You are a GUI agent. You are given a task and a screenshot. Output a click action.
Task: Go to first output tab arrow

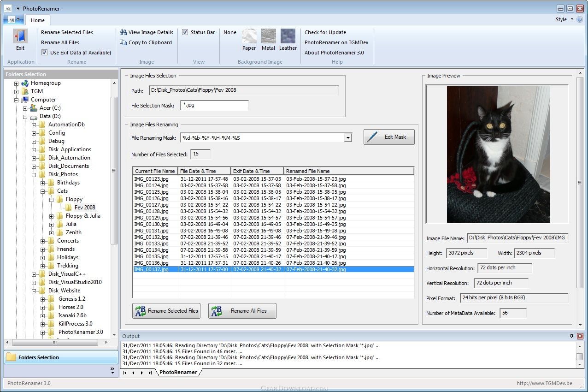125,373
